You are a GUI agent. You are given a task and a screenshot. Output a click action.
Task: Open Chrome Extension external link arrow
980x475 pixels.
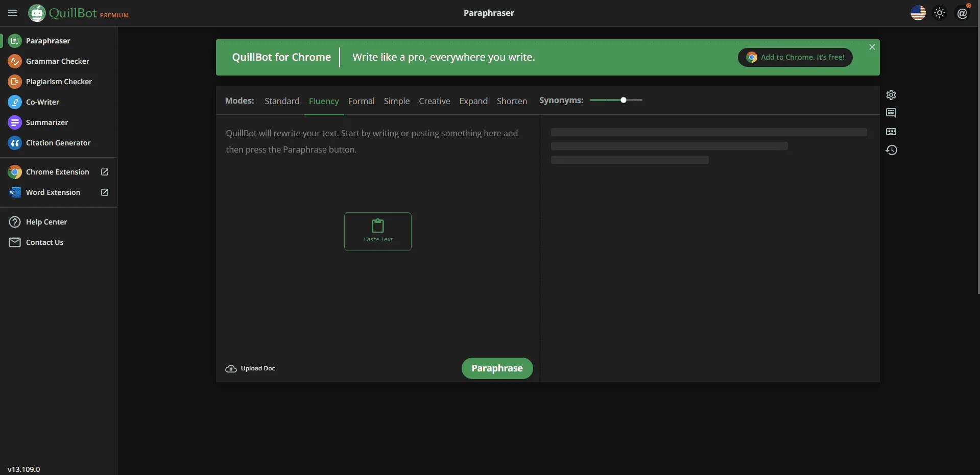[105, 172]
